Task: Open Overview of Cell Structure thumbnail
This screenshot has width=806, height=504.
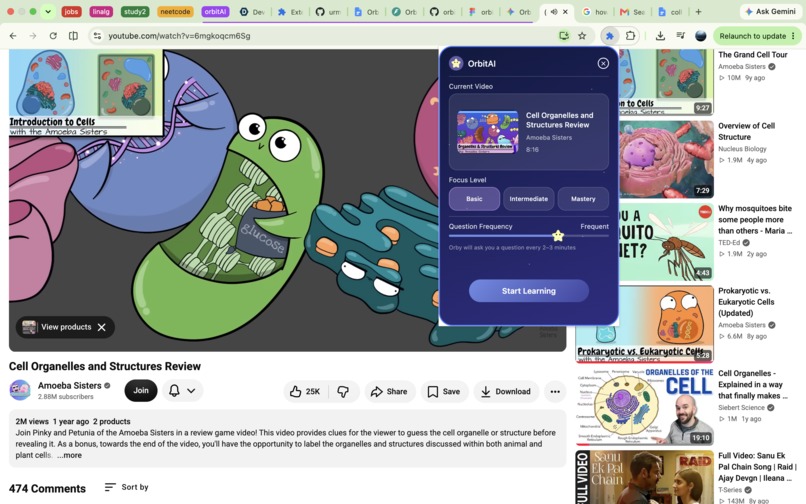Action: point(666,159)
